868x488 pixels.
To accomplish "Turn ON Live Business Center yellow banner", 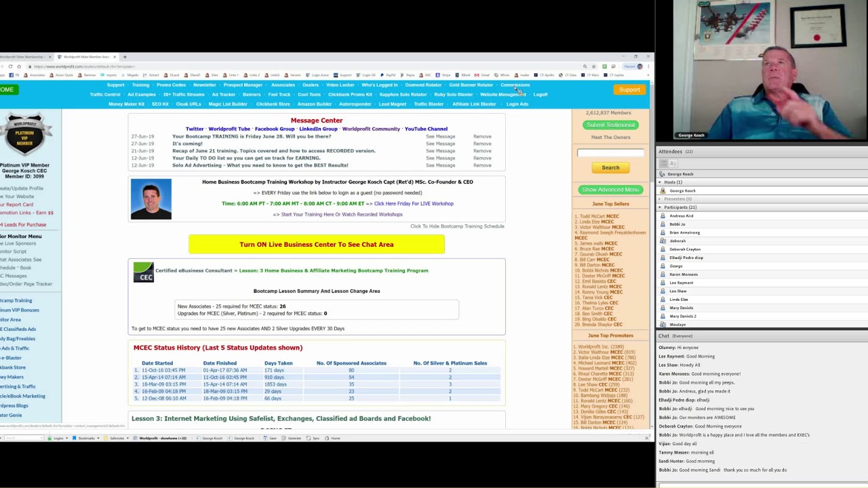I will [317, 244].
